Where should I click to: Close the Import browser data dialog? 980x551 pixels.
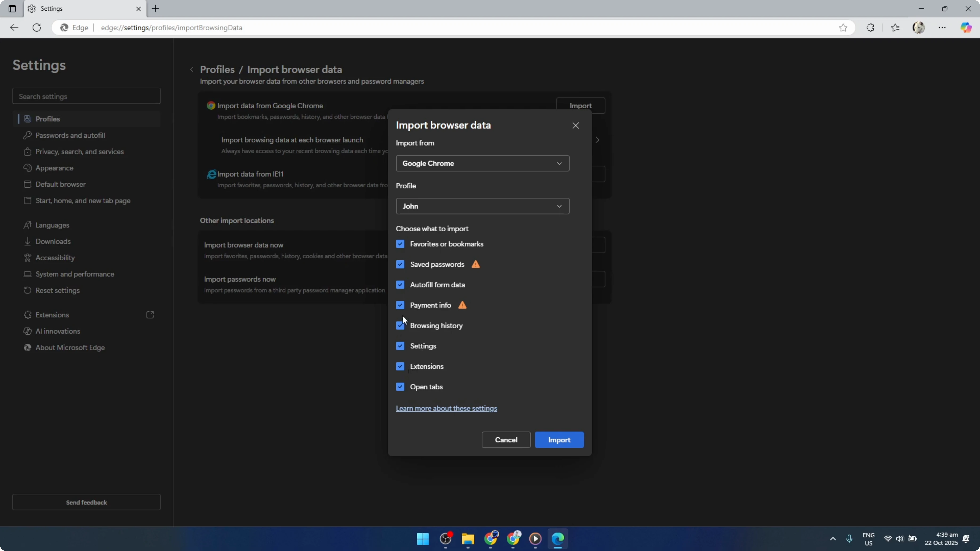(575, 125)
